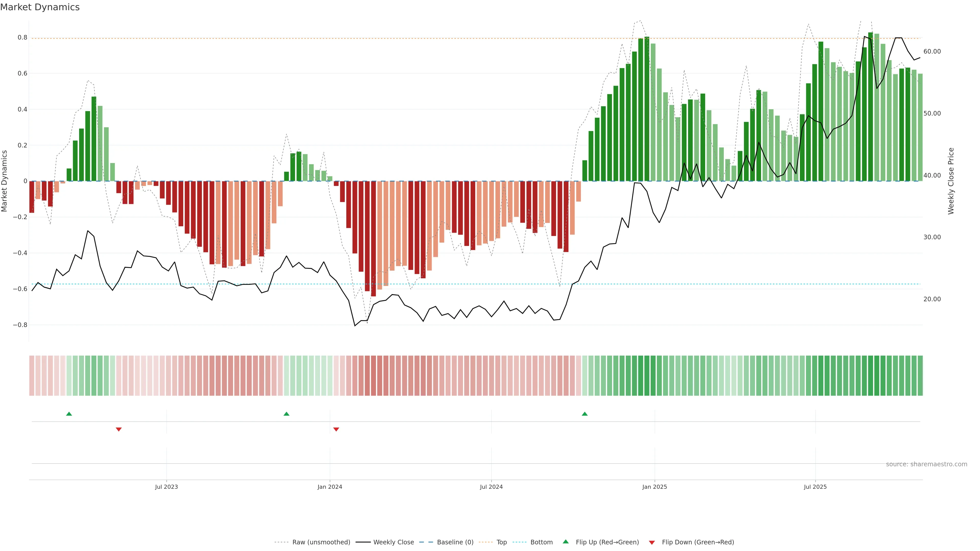980x551 pixels.
Task: Hide the Top legend series
Action: tap(501, 542)
